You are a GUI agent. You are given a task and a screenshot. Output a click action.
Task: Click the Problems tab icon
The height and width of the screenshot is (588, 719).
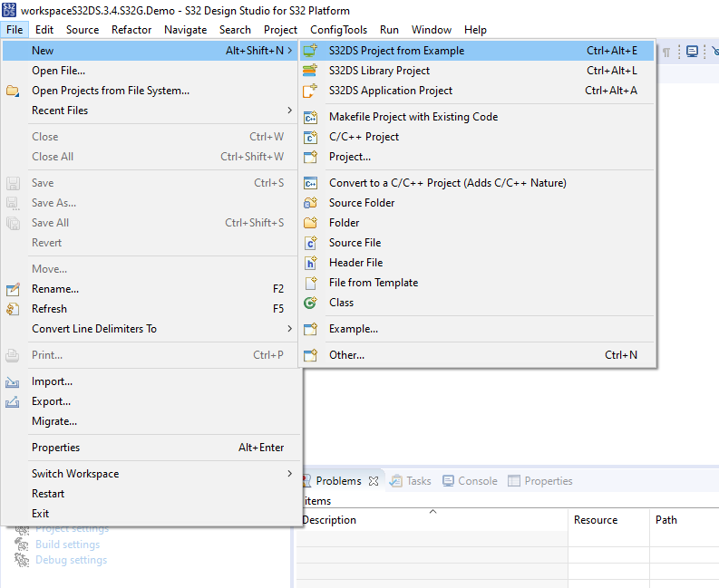coord(306,481)
